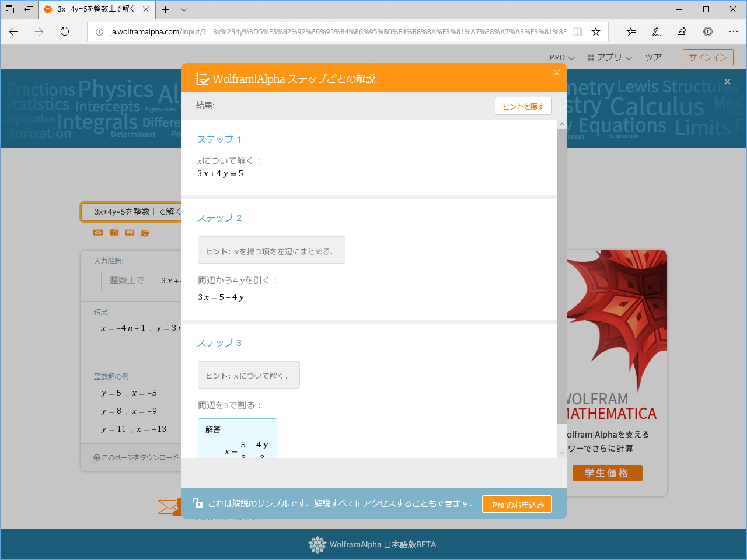This screenshot has width=747, height=560.
Task: Click Pro のお申込み button
Action: (x=517, y=504)
